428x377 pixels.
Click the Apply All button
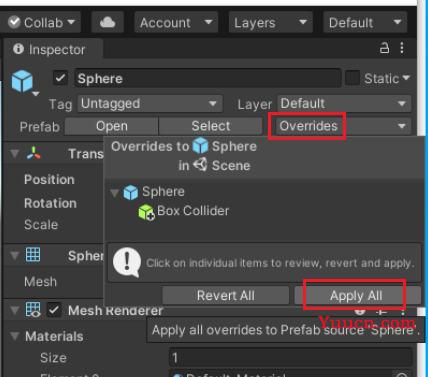pyautogui.click(x=357, y=295)
